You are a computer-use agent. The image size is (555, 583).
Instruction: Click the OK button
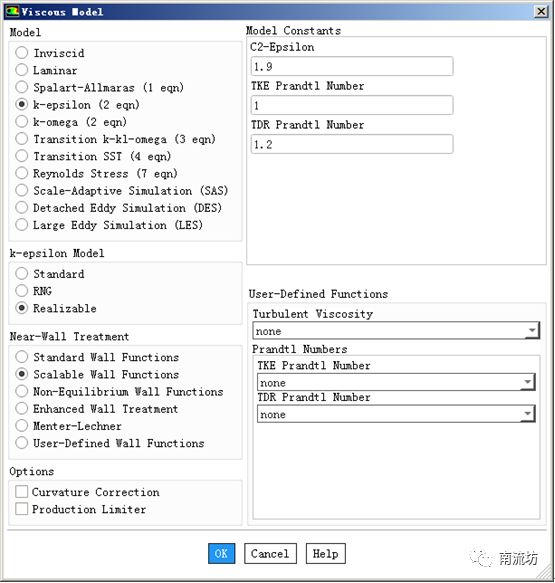coord(222,553)
